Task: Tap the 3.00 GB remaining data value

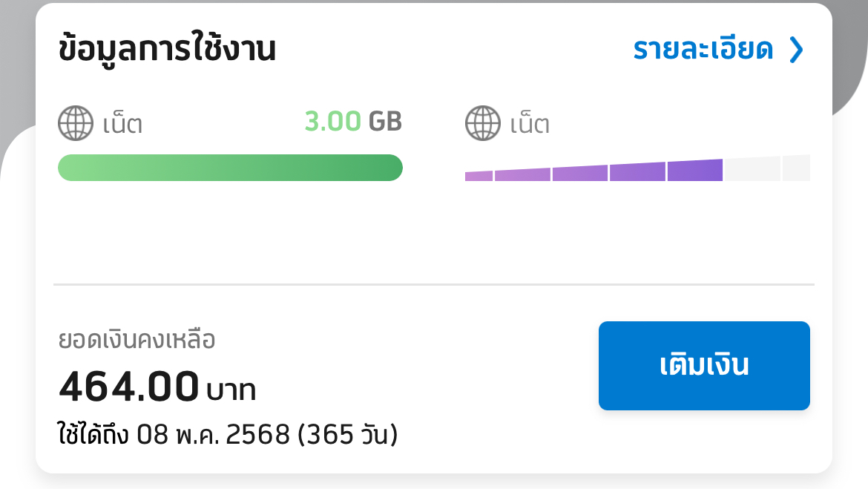Action: tap(353, 122)
